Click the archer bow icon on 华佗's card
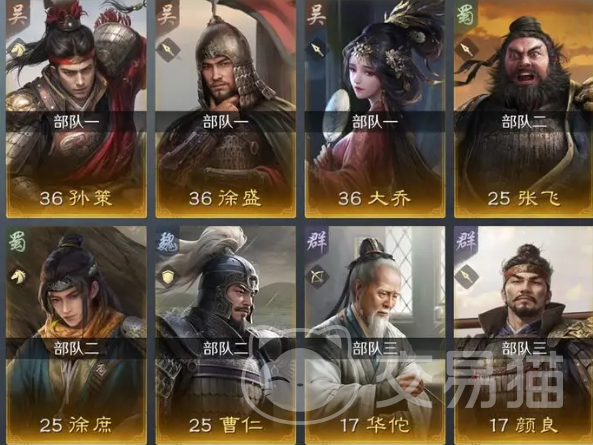593x445 pixels. (317, 277)
